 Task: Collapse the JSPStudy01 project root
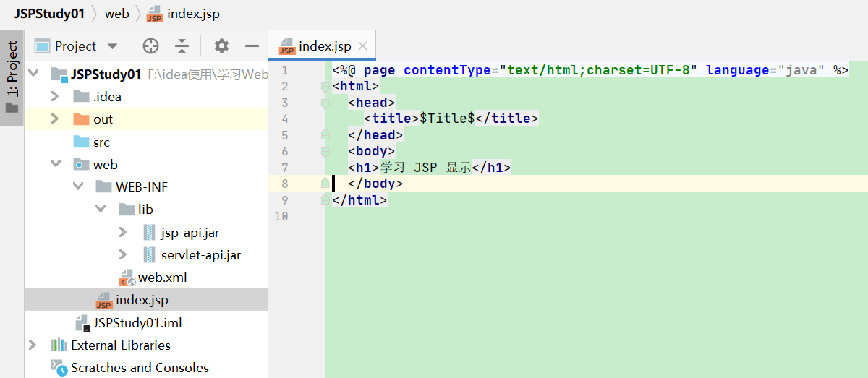tap(33, 74)
